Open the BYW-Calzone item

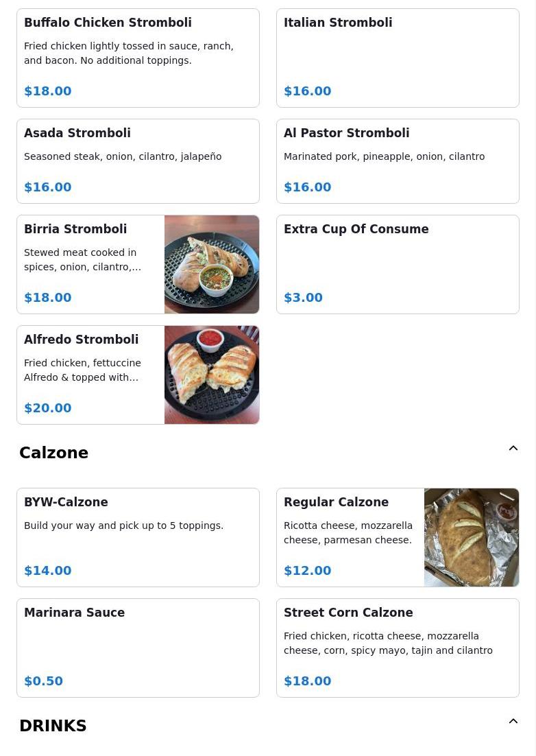138,538
